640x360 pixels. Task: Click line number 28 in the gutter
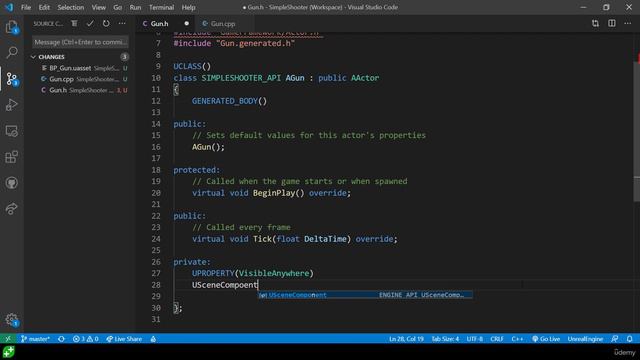point(156,285)
